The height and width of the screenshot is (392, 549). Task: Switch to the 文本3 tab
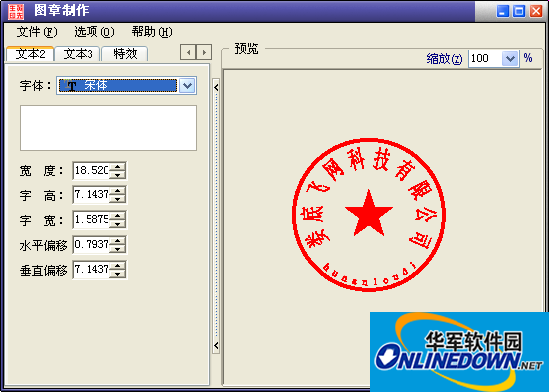(78, 54)
